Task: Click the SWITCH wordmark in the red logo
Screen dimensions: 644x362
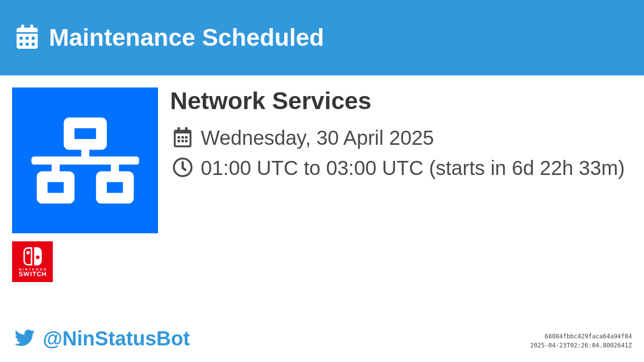Action: pos(33,274)
